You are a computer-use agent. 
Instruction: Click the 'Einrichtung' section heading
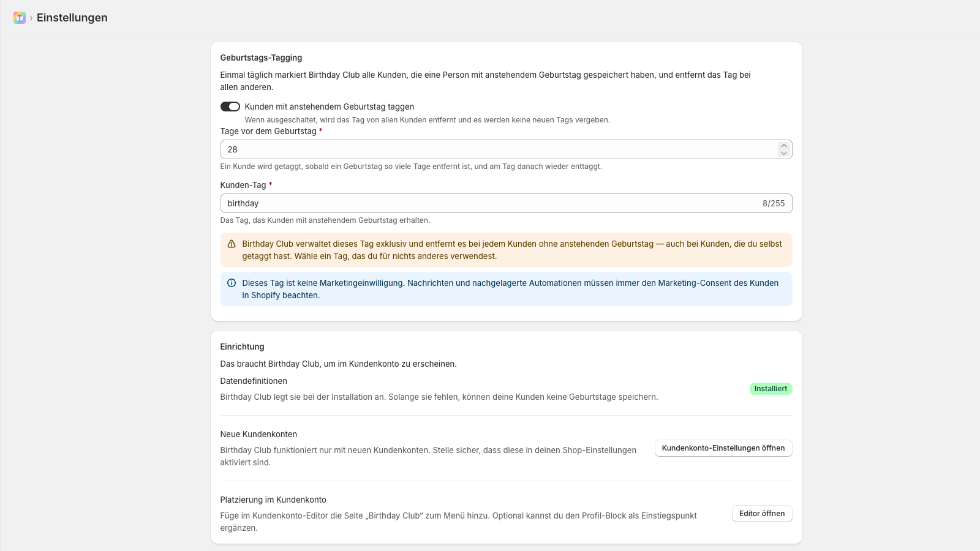click(242, 347)
